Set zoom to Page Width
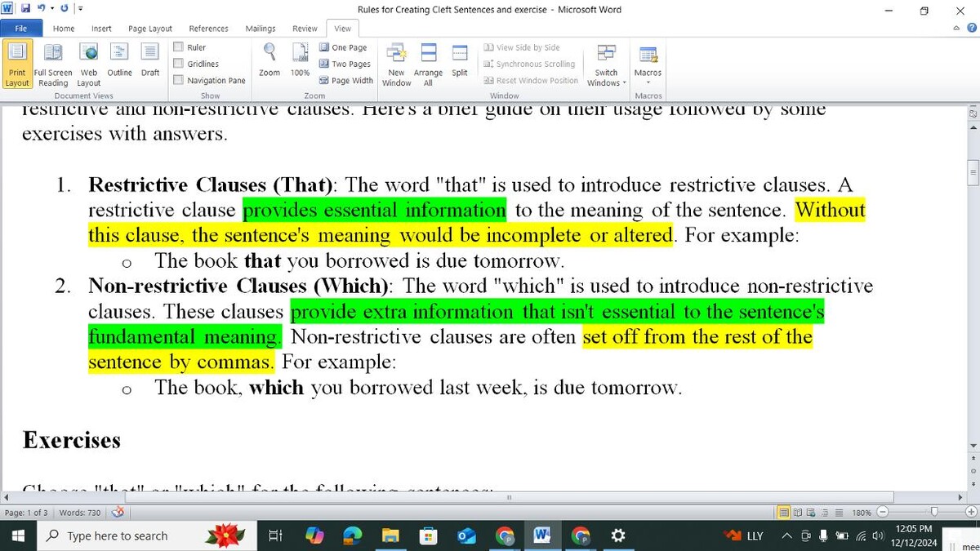Image resolution: width=980 pixels, height=551 pixels. (346, 80)
